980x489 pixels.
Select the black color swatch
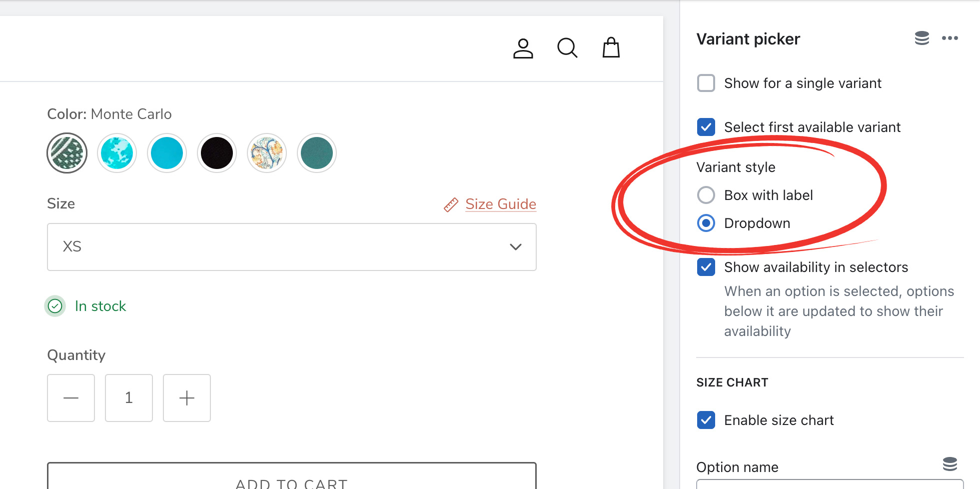217,153
